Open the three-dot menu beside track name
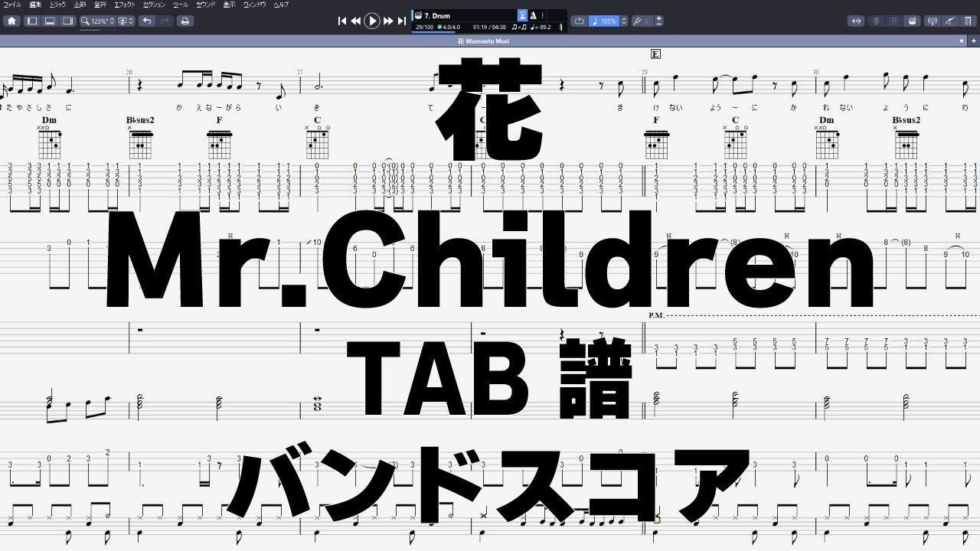The width and height of the screenshot is (980, 551). pyautogui.click(x=542, y=15)
